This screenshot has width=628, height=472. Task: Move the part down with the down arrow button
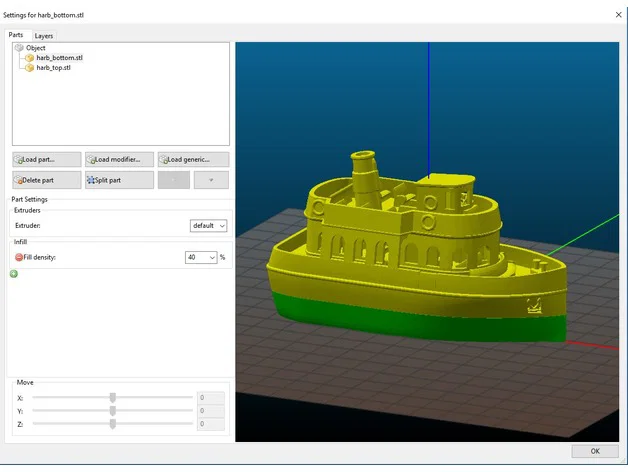[x=211, y=180]
